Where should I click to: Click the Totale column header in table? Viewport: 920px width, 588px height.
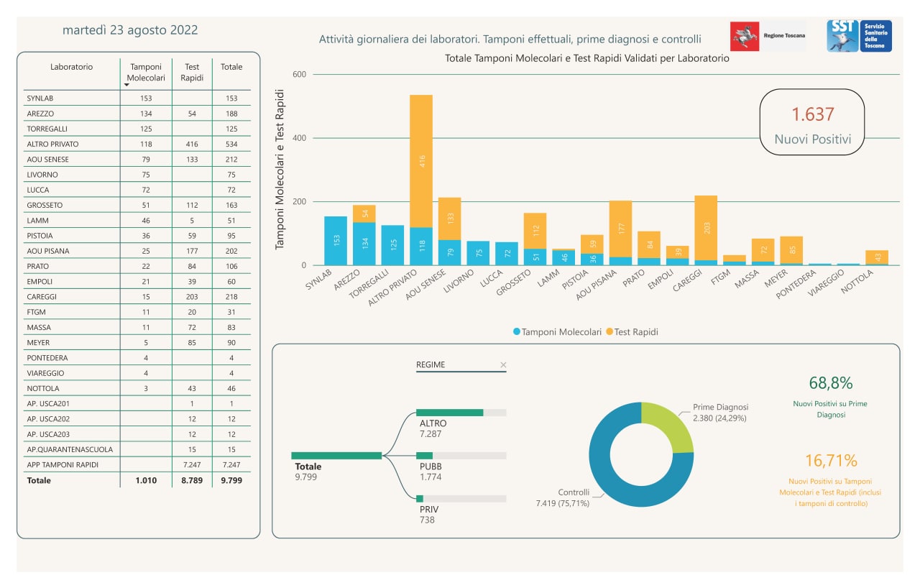[x=231, y=67]
